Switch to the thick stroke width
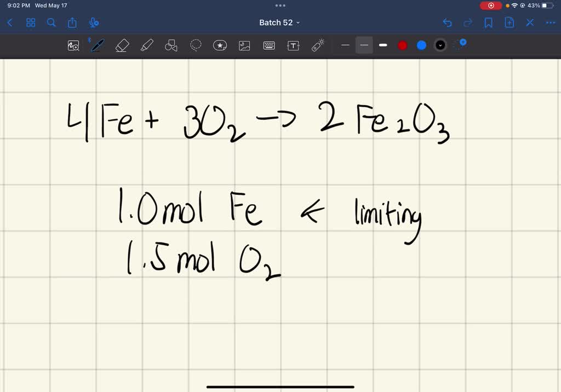The width and height of the screenshot is (561, 392). [383, 45]
